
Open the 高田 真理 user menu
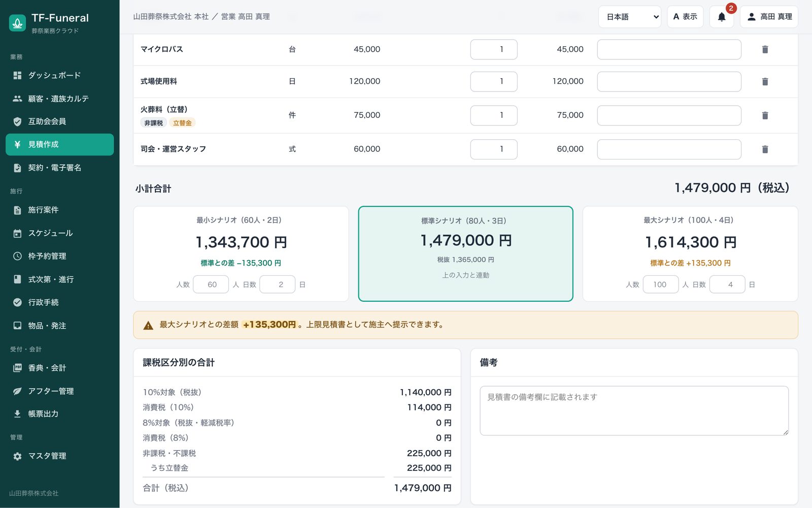769,17
